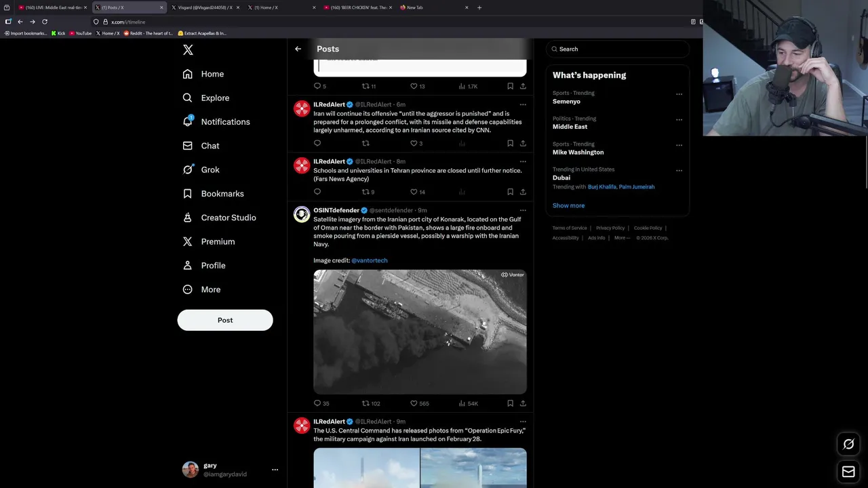
Task: Open more options on Operation Epic Fury post
Action: point(523,422)
